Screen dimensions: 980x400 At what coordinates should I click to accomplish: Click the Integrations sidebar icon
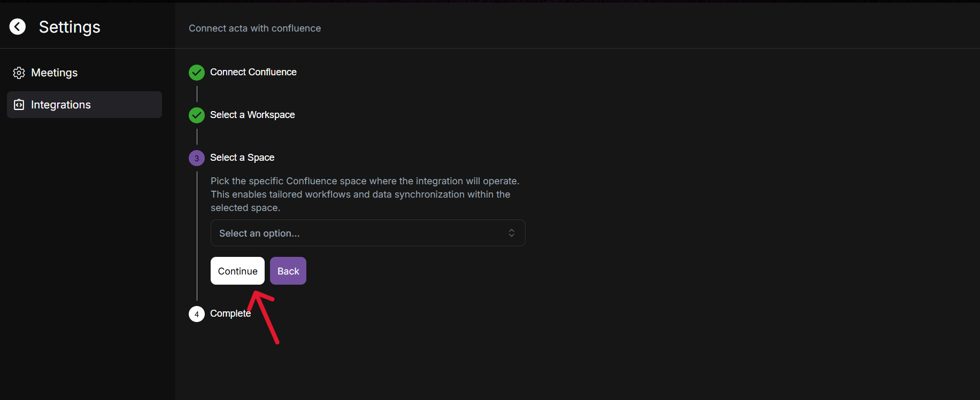tap(19, 105)
